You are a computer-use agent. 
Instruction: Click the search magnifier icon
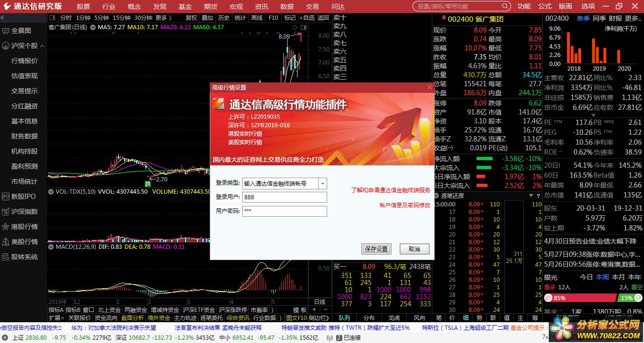click(505, 7)
